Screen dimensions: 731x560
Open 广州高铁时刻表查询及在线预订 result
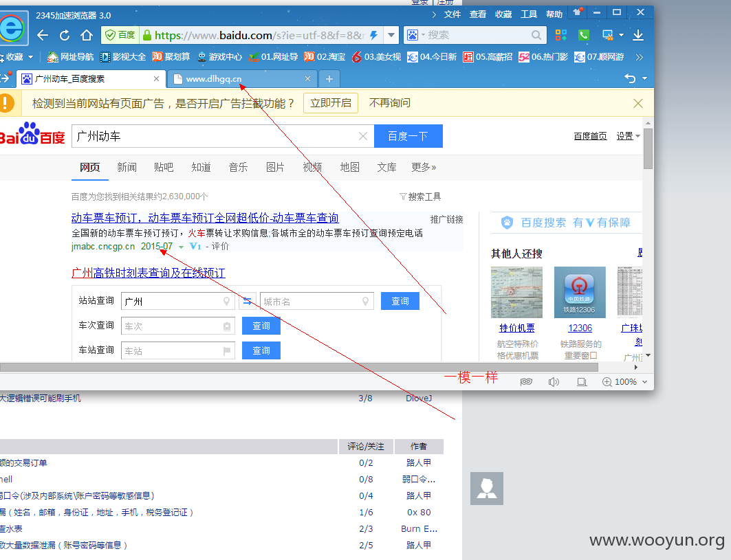click(149, 273)
